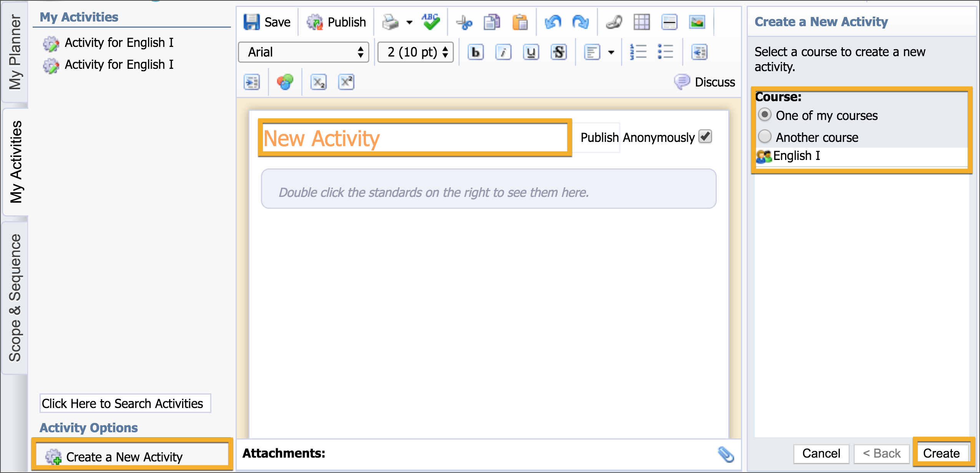Toggle the Publish Anonymously checkbox
Viewport: 980px width, 473px height.
[x=705, y=137]
